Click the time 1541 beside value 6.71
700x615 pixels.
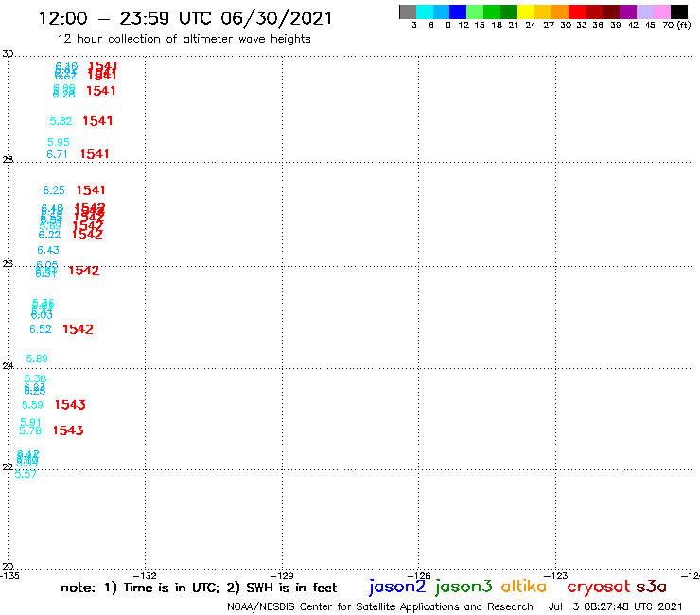coord(95,154)
